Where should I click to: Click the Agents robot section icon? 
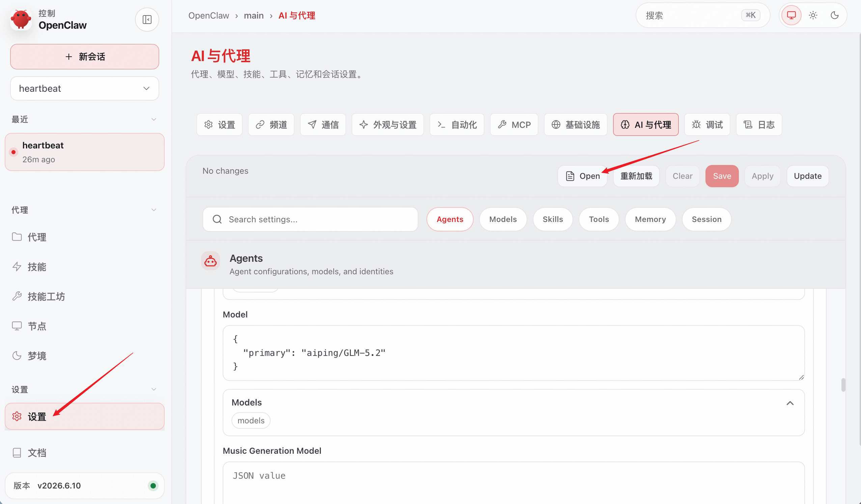[x=210, y=261]
